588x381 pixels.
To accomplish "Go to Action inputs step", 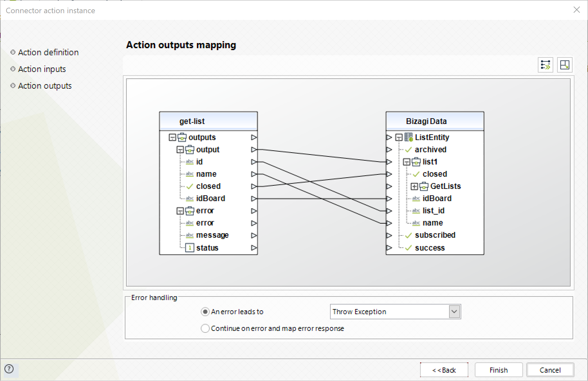I will [42, 69].
